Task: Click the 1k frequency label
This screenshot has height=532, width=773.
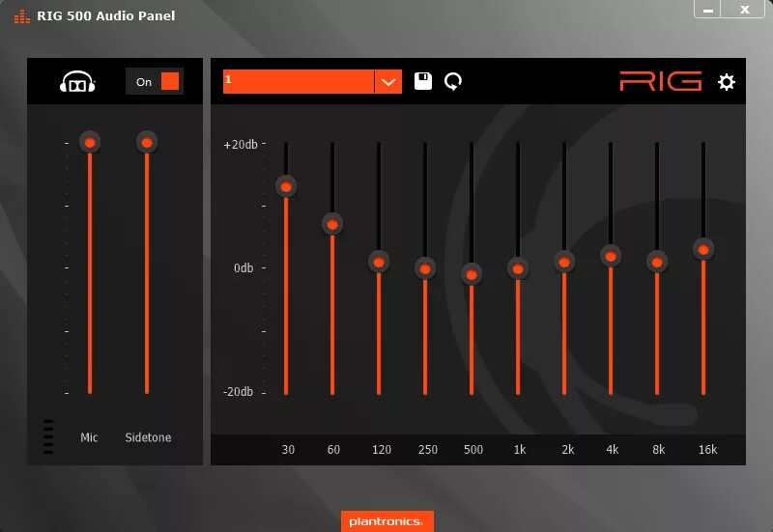Action: point(520,449)
